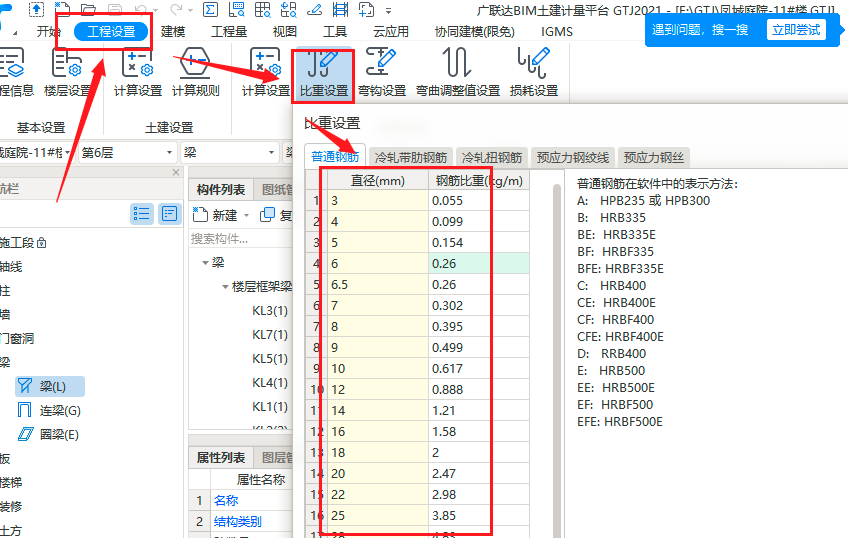Switch to IGMS ribbon tab
Viewport: 848px width, 538px height.
coord(556,31)
